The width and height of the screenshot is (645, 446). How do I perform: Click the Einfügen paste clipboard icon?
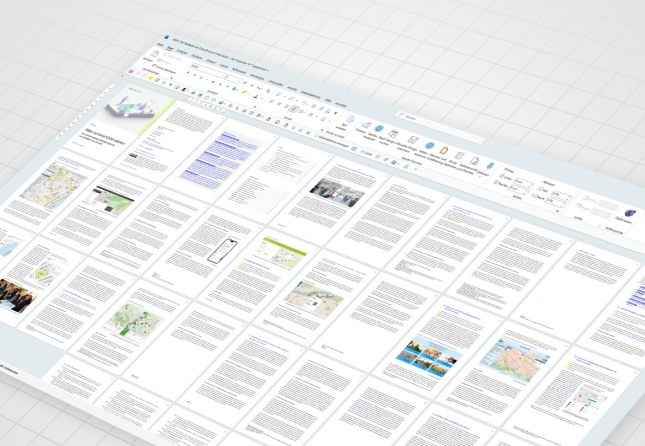[x=155, y=53]
